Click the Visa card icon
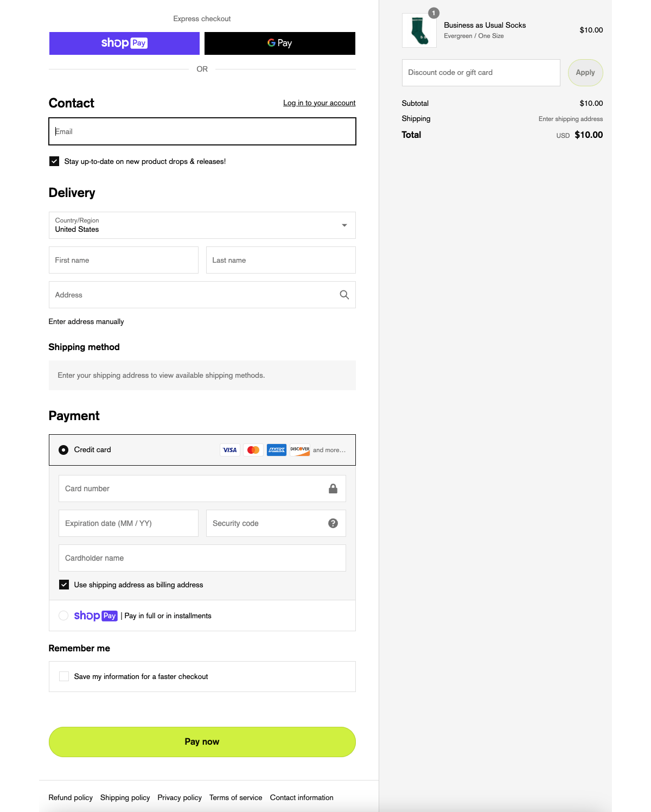 (x=229, y=449)
